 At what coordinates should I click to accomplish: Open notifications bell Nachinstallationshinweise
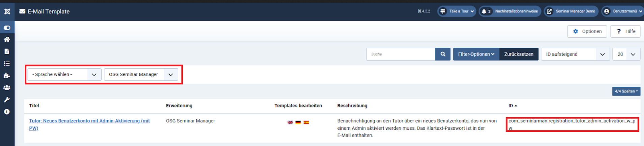(x=510, y=11)
